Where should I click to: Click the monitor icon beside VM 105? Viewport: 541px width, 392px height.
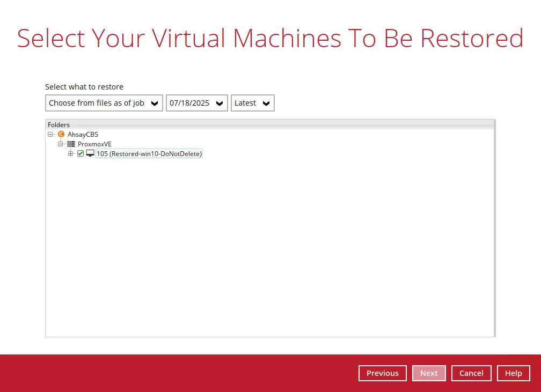(x=90, y=153)
